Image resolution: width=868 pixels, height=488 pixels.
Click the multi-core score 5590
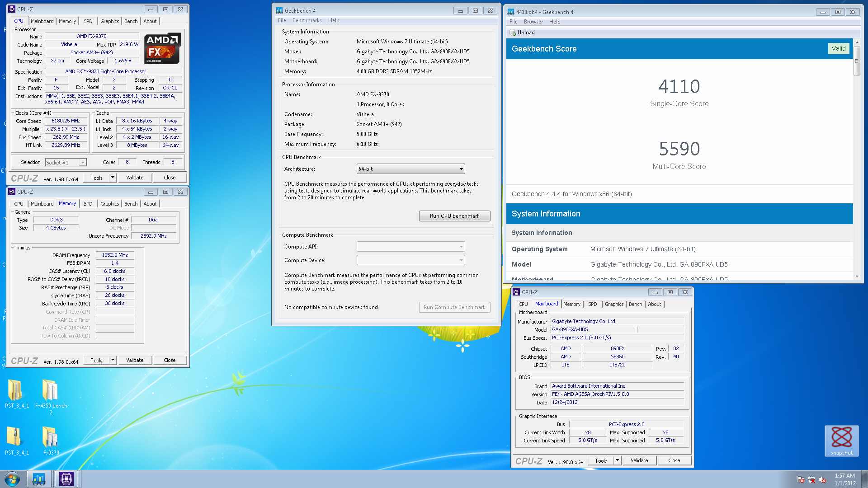click(679, 149)
